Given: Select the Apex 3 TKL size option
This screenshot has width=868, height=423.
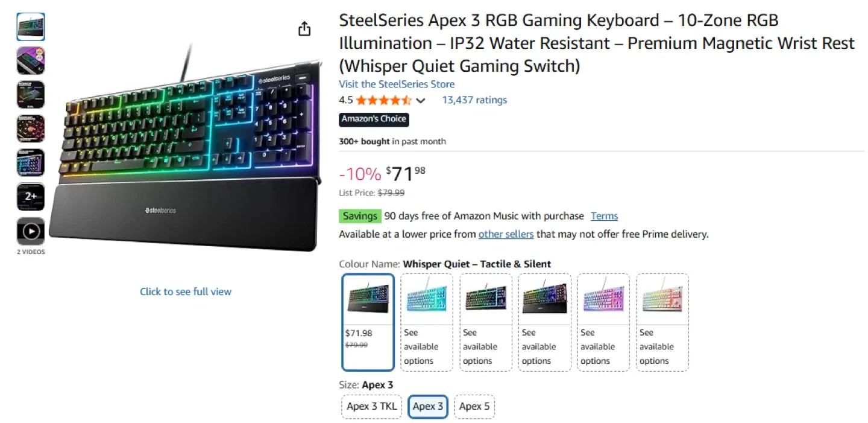Looking at the screenshot, I should click(371, 406).
